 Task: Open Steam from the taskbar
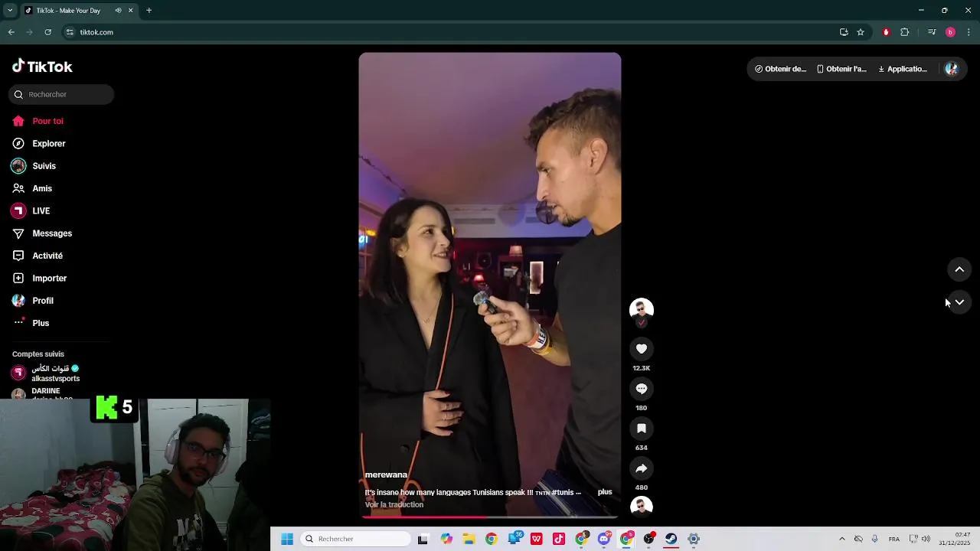[x=671, y=539]
